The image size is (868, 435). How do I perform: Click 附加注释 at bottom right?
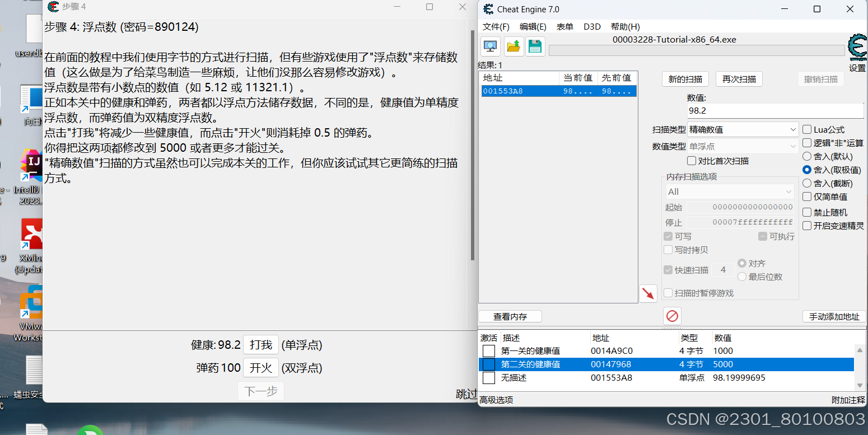[848, 400]
